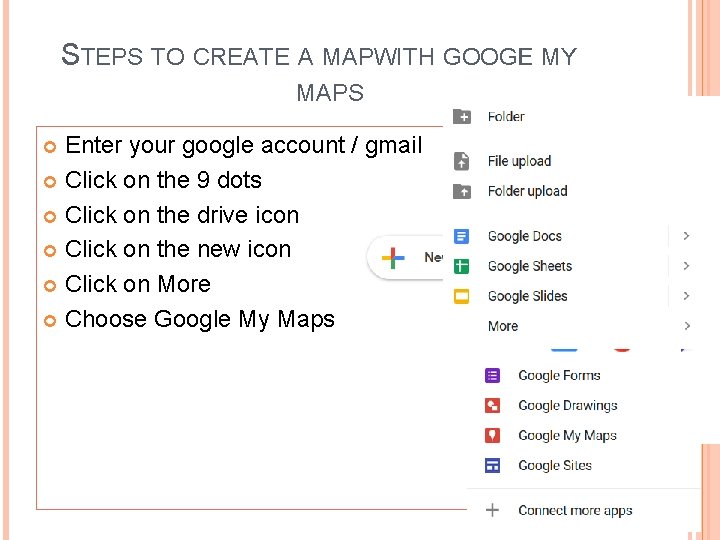Expand the Google Slides submenu arrow
The width and height of the screenshot is (720, 540).
point(686,296)
